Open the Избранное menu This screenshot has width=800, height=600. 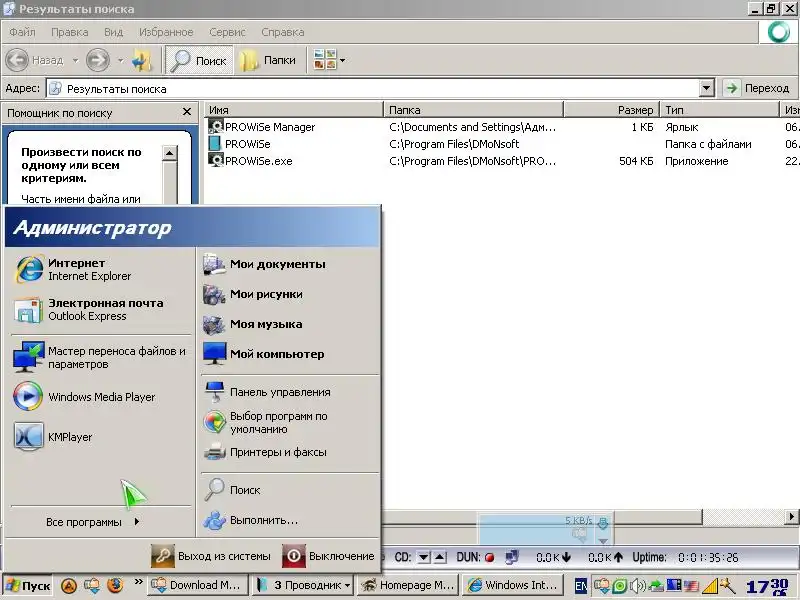tap(166, 32)
